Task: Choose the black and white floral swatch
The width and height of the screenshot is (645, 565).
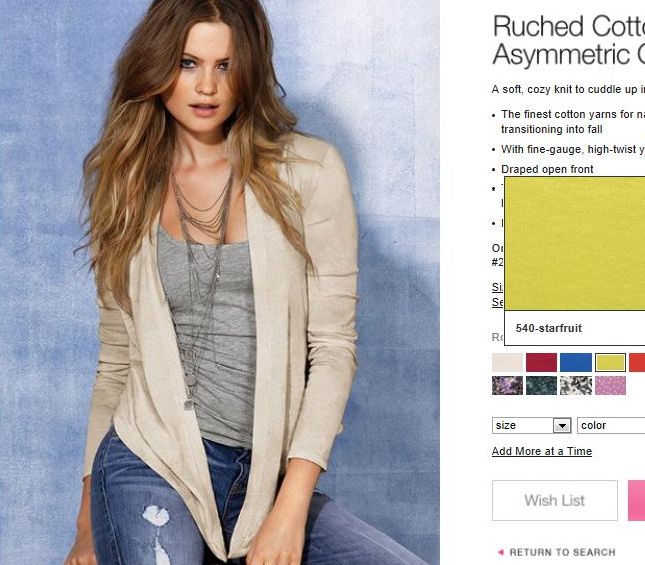Action: pyautogui.click(x=576, y=385)
